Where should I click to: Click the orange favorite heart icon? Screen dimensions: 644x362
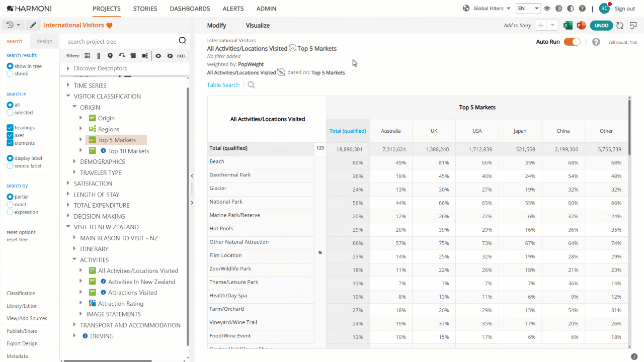(109, 25)
